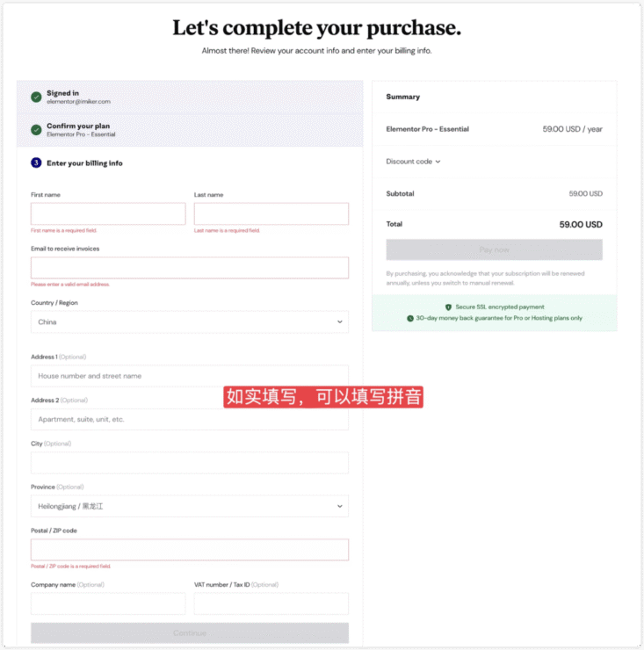Click the VAT number / Tax ID field
This screenshot has width=644, height=650.
tap(271, 603)
